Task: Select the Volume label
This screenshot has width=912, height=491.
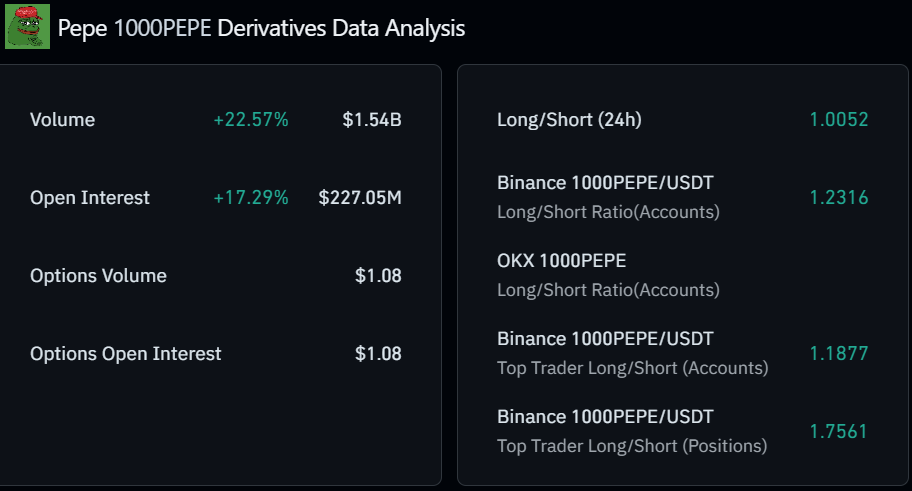Action: (62, 120)
